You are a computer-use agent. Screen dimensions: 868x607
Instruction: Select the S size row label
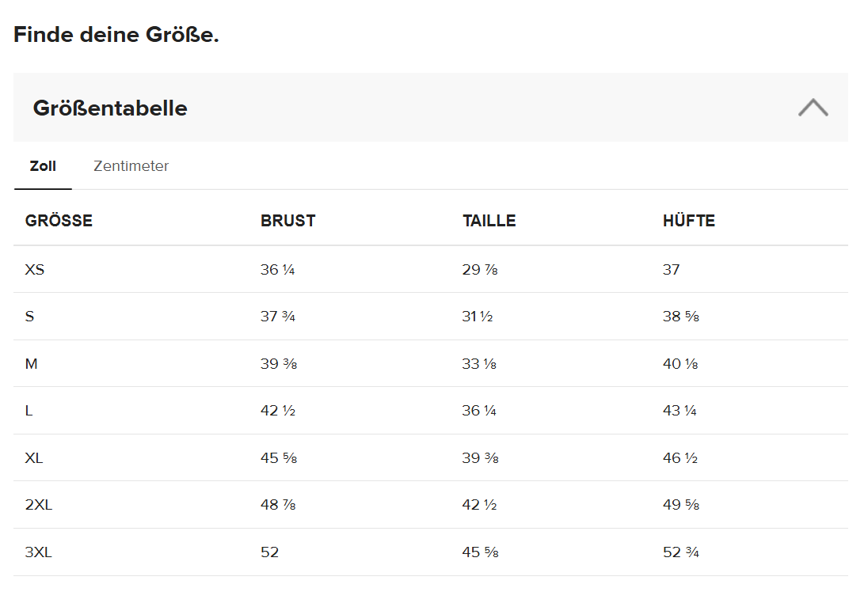tap(29, 317)
